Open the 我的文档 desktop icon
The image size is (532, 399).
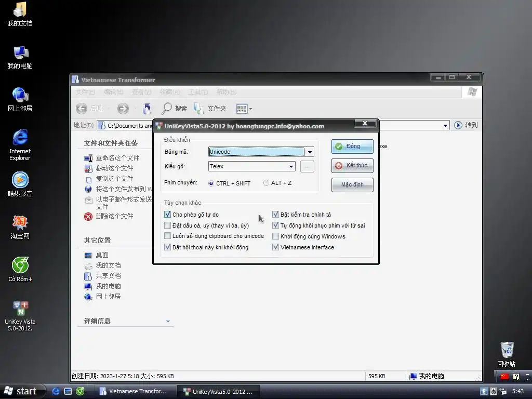[x=20, y=15]
